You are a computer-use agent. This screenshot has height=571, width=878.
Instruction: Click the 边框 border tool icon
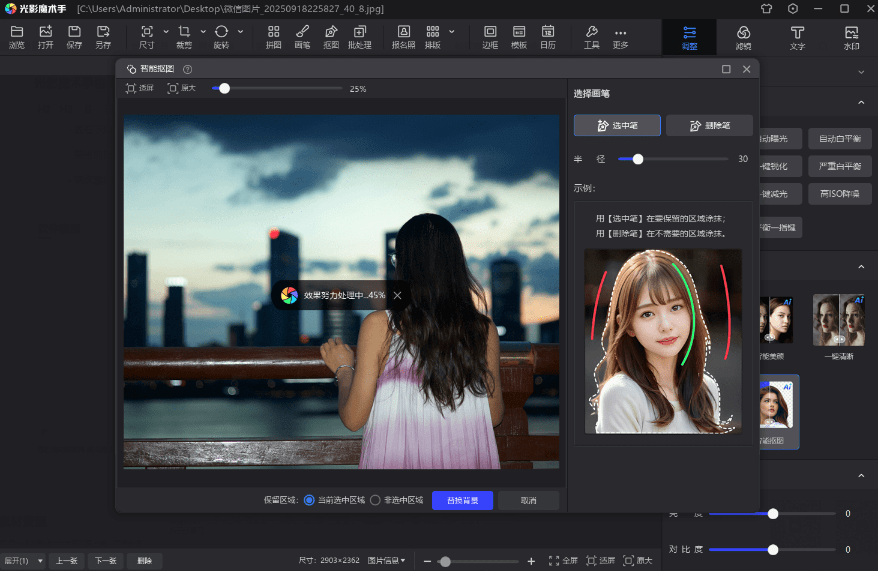coord(490,37)
